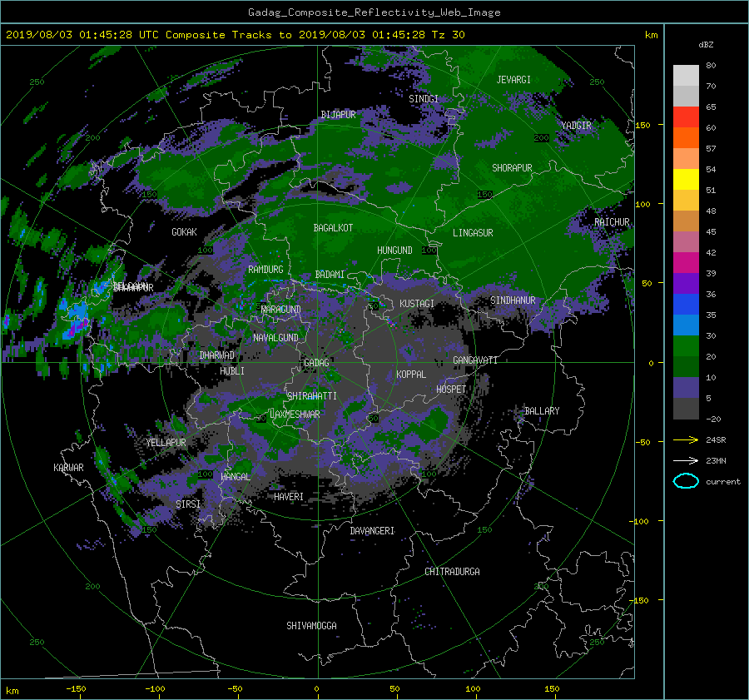Click the RAMDURG city label

point(265,270)
